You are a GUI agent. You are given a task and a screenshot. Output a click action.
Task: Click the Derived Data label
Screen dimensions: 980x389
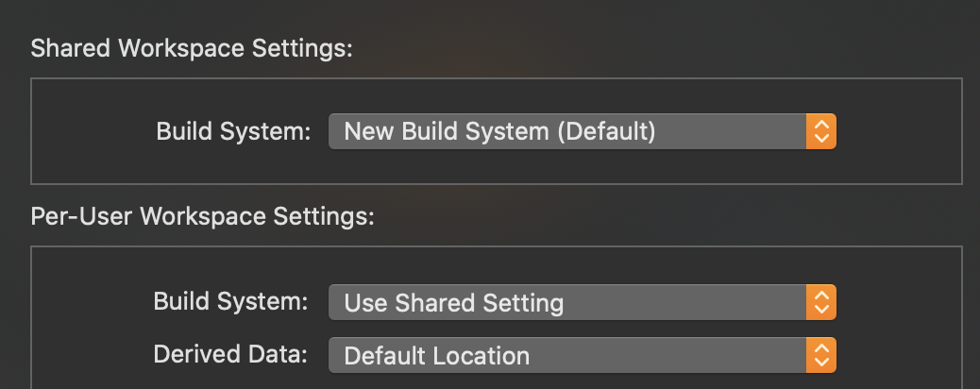click(x=231, y=356)
